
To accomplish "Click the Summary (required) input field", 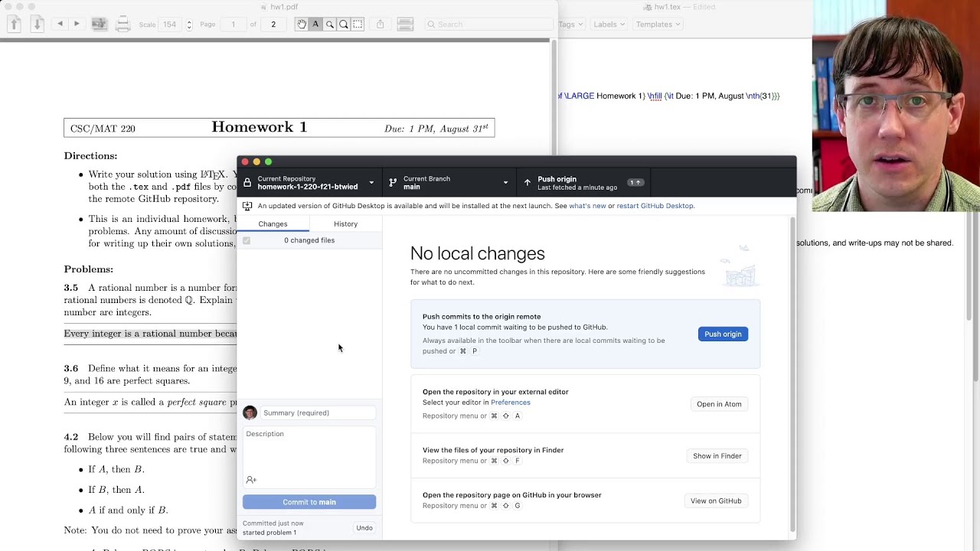I will [318, 413].
